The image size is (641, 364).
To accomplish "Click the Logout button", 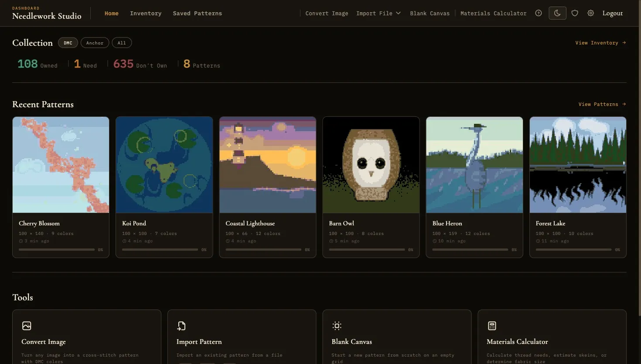I will 612,13.
